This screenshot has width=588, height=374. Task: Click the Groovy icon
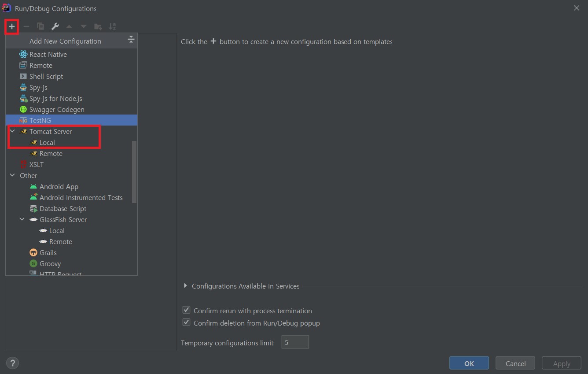coord(33,263)
